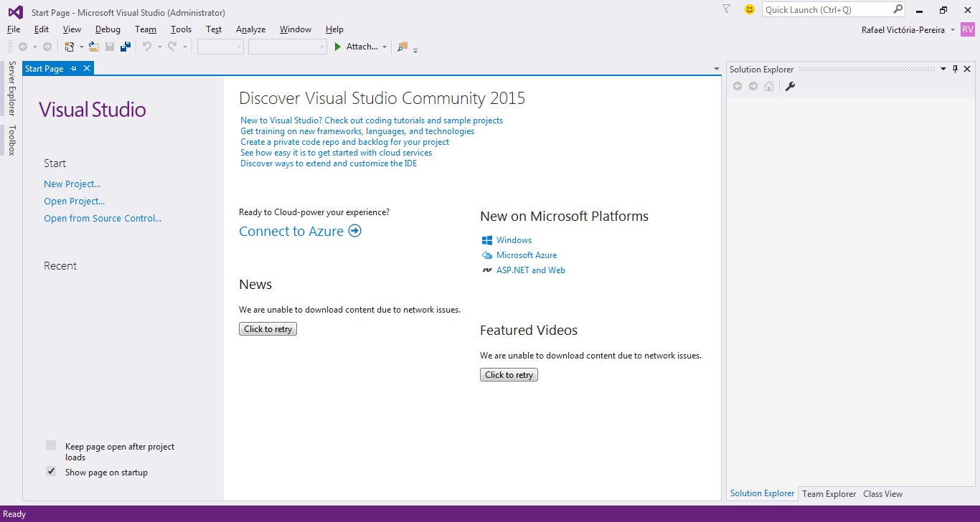Click the Open Project... link
This screenshot has width=980, height=522.
point(75,201)
